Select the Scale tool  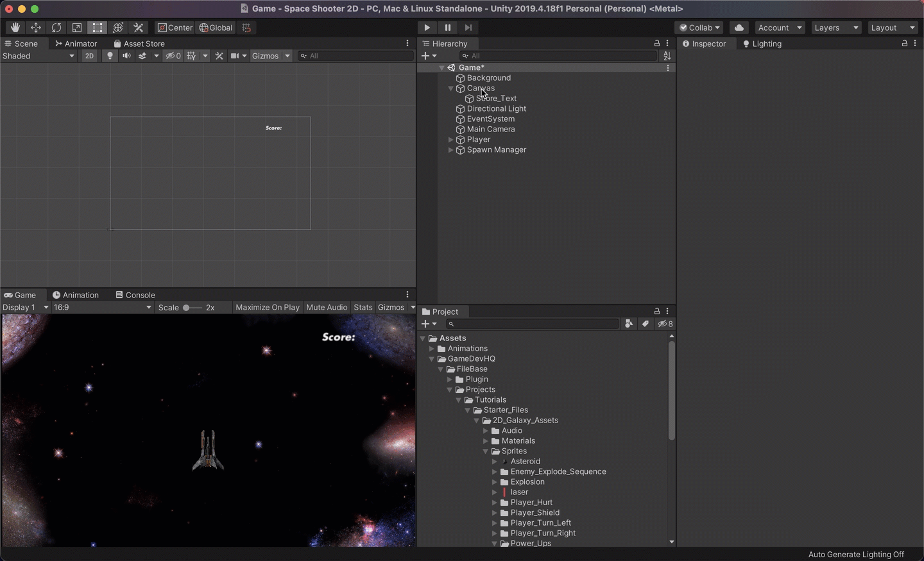pos(77,28)
